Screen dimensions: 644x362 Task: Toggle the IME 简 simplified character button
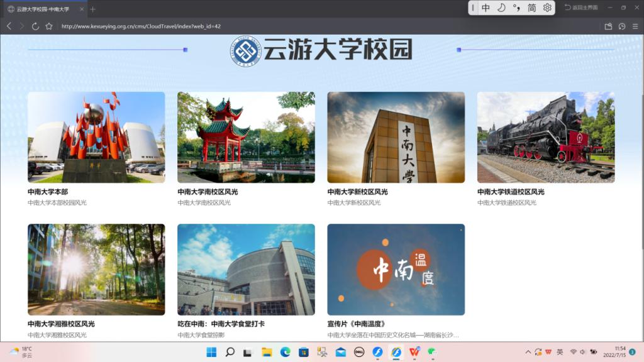pos(531,8)
